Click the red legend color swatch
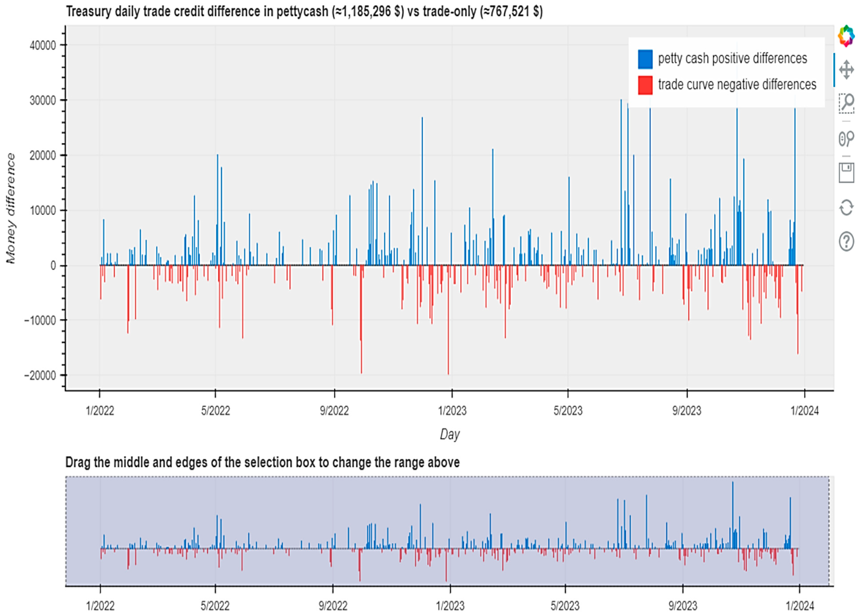 click(x=645, y=85)
